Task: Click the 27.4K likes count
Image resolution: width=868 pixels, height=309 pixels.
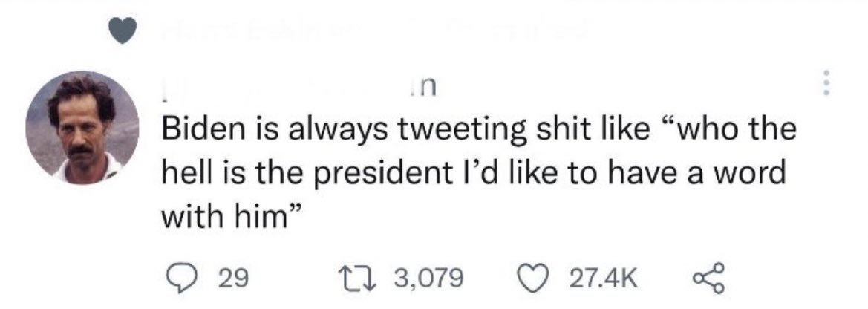Action: [604, 279]
